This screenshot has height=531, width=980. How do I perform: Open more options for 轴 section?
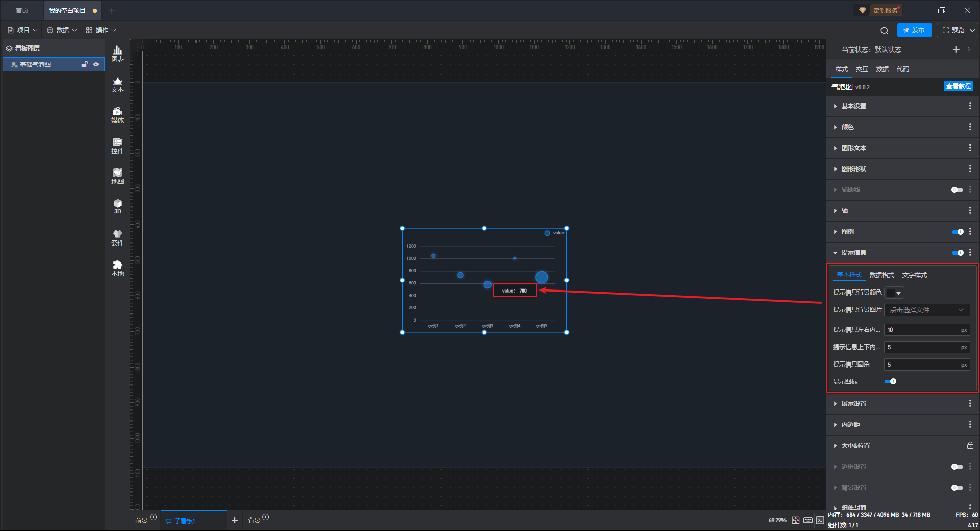(970, 210)
